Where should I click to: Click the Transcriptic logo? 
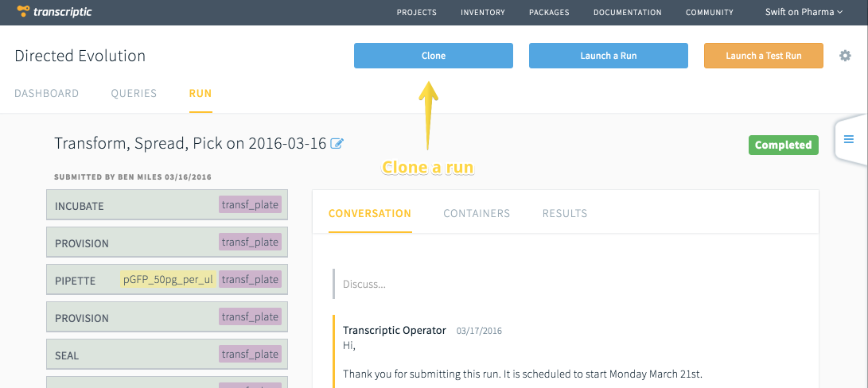click(54, 11)
